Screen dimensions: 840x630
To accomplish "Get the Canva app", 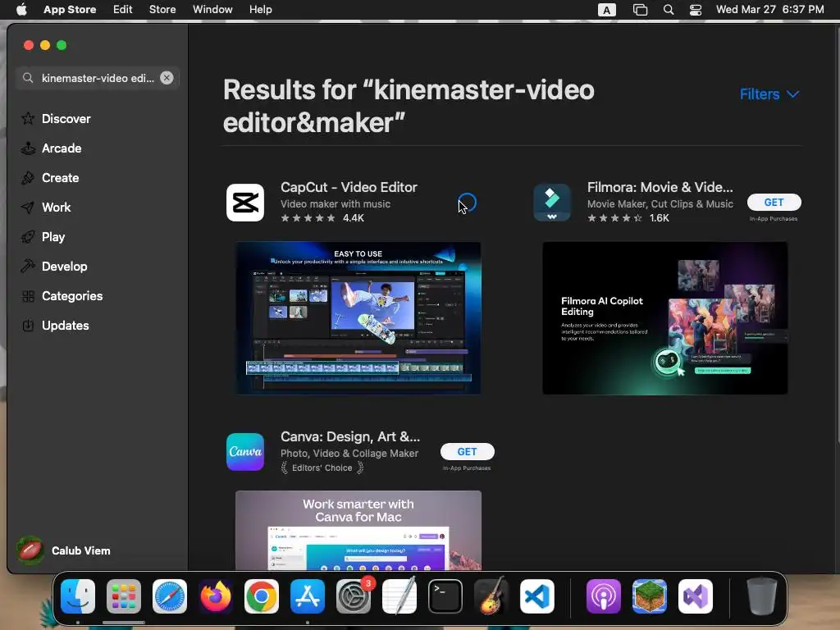I will (467, 452).
